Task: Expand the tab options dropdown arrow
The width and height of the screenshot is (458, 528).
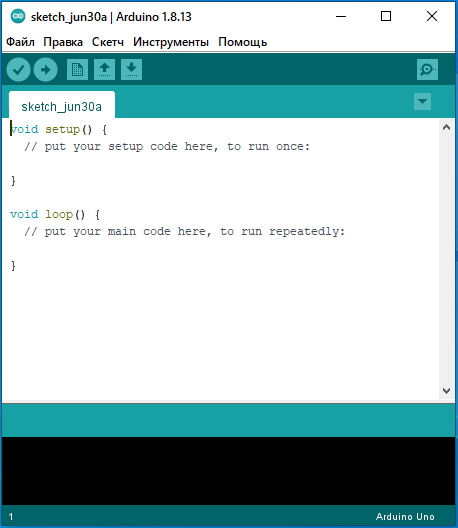Action: (x=422, y=101)
